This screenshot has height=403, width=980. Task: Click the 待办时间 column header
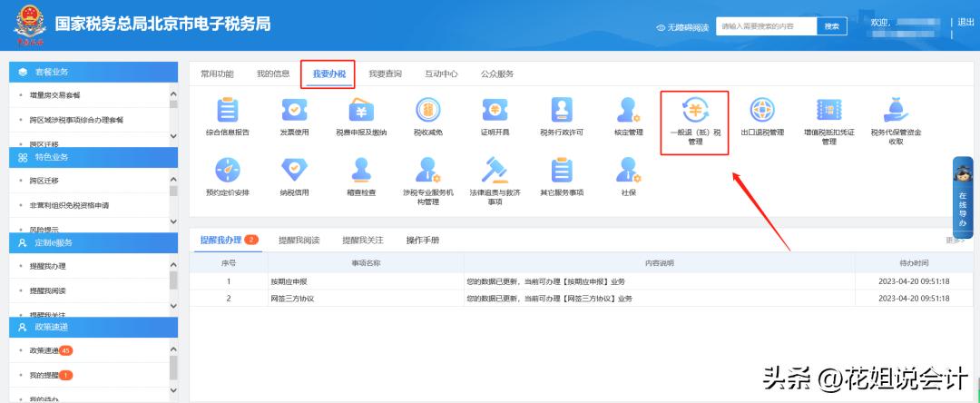pyautogui.click(x=914, y=263)
